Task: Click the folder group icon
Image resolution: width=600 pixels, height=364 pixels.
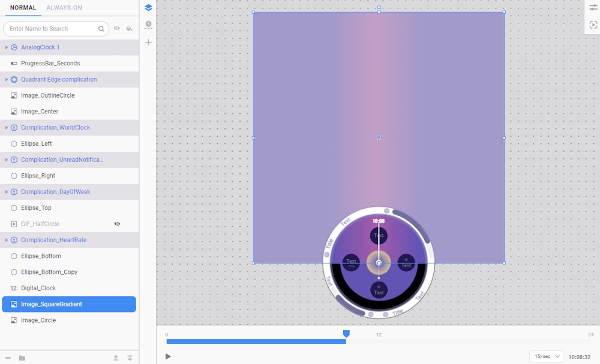Action: click(x=22, y=358)
